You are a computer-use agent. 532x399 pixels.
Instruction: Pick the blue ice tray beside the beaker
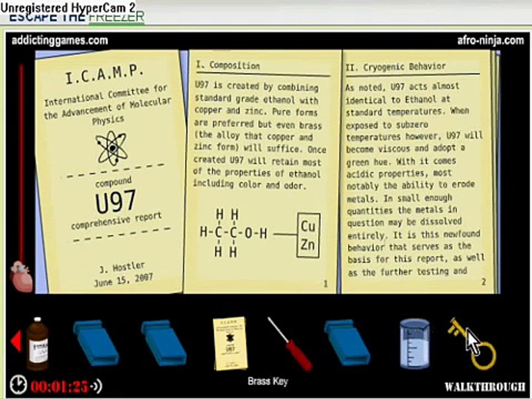click(347, 343)
